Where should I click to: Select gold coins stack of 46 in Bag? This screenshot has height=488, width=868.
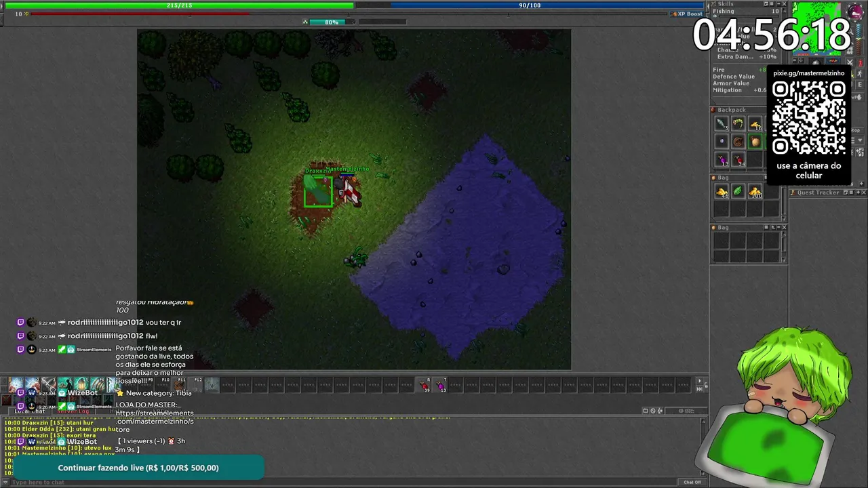point(722,191)
